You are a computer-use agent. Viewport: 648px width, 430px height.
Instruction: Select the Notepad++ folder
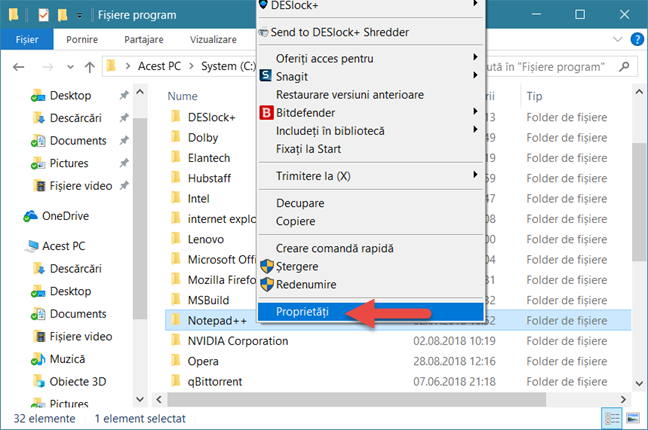[x=217, y=320]
